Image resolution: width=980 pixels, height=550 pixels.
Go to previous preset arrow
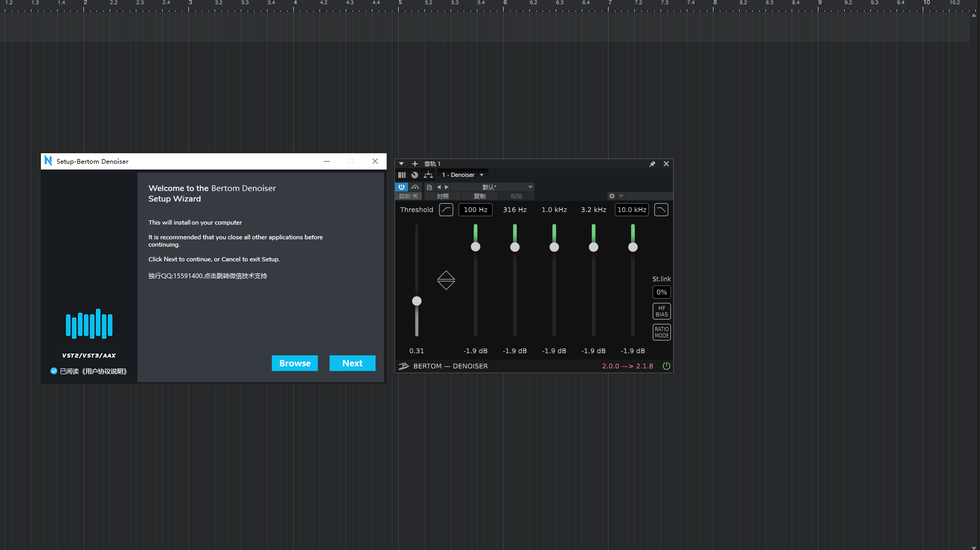[x=439, y=187]
